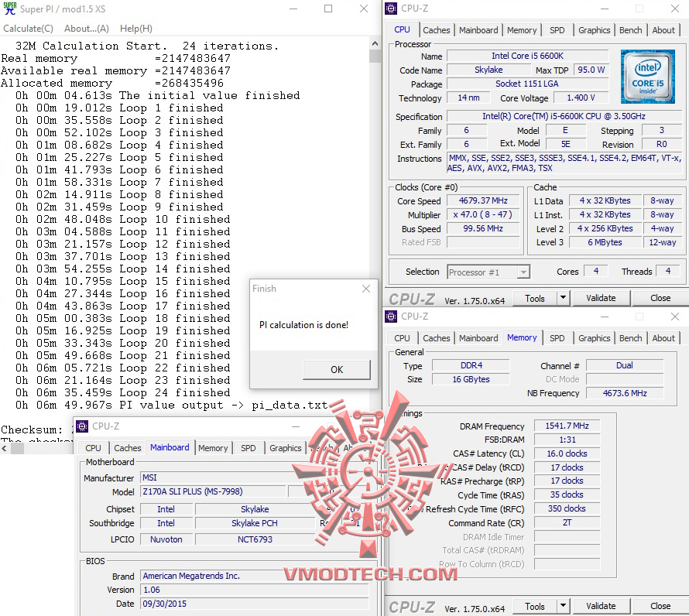Click the BIOS date 09/30/2015 field

(255, 604)
